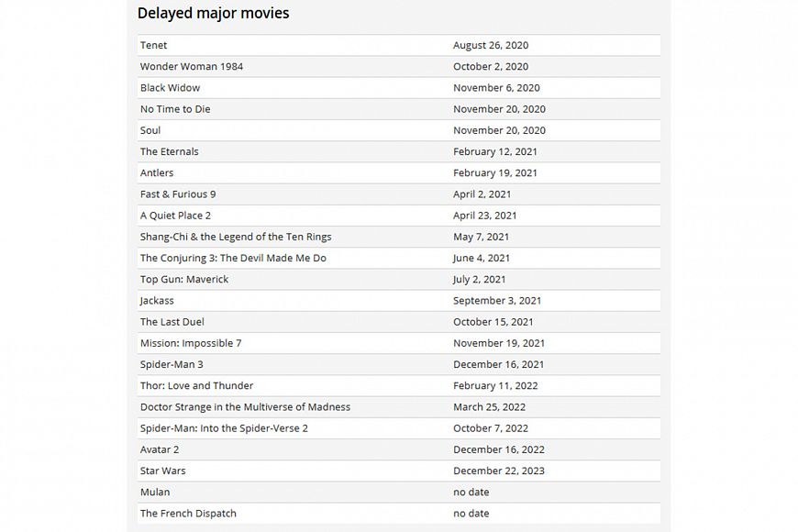Select the Avatar 2 row
The height and width of the screenshot is (532, 798).
(x=160, y=449)
